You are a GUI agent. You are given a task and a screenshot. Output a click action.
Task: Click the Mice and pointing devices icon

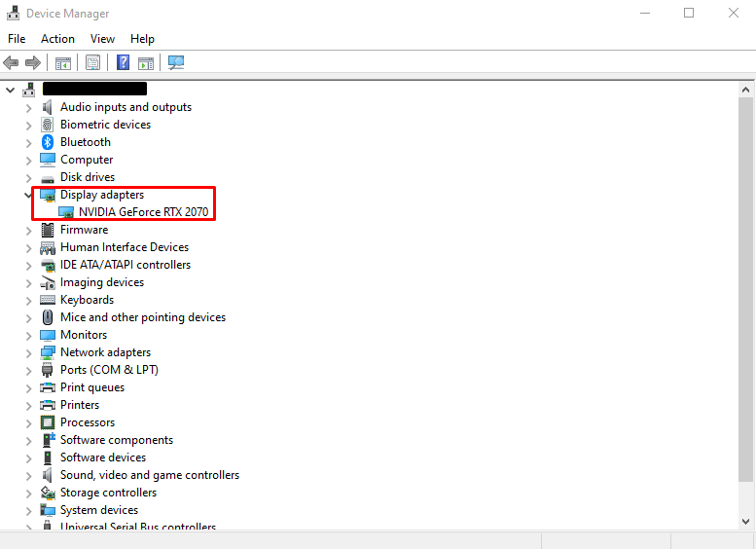pos(48,317)
